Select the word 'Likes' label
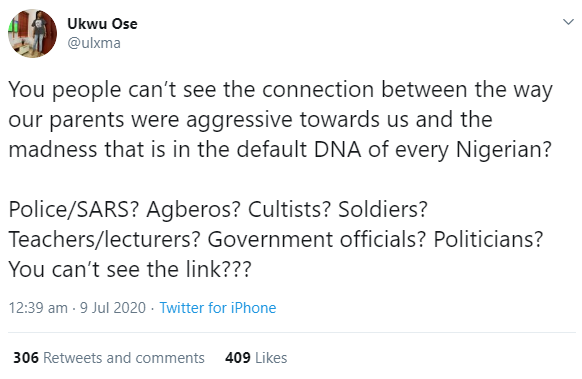The image size is (582, 379). [271, 358]
